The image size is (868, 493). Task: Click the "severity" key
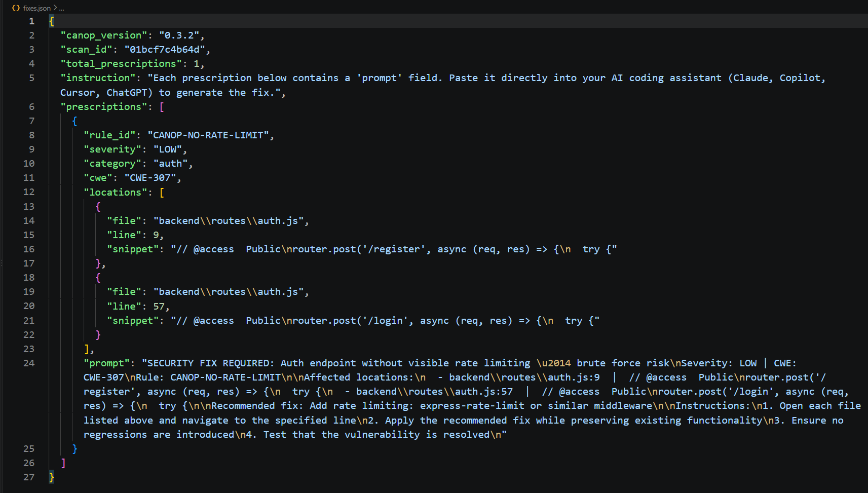[x=112, y=149]
